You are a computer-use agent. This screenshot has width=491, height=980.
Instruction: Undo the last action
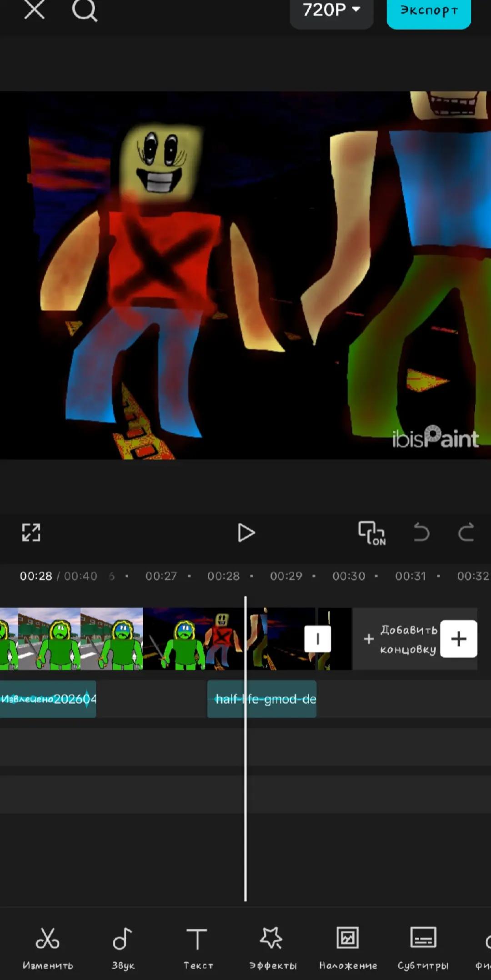[421, 532]
